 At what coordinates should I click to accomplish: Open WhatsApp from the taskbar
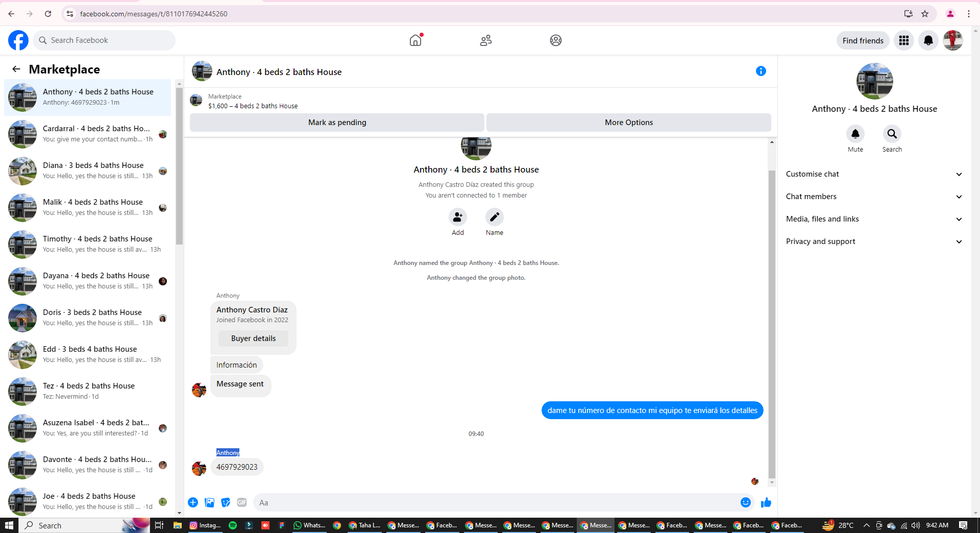309,525
